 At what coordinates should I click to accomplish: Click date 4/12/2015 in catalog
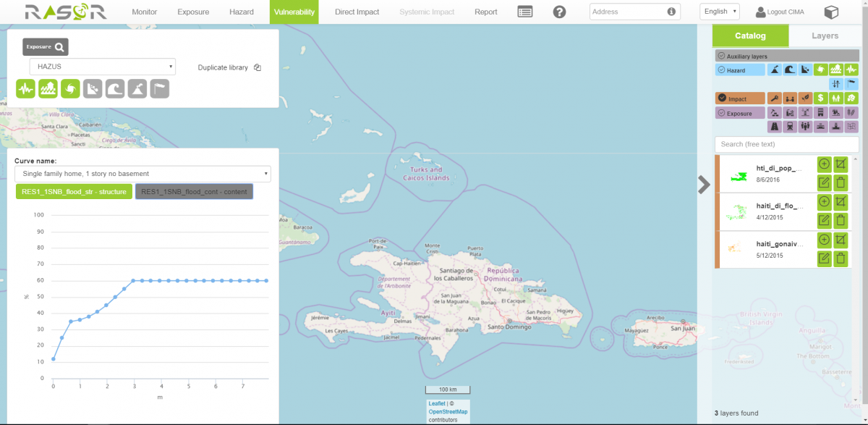click(770, 216)
